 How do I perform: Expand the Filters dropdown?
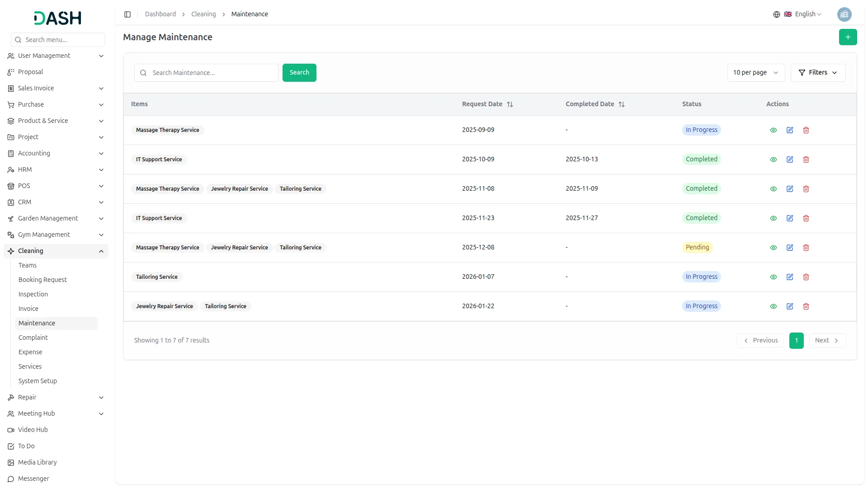tap(817, 73)
